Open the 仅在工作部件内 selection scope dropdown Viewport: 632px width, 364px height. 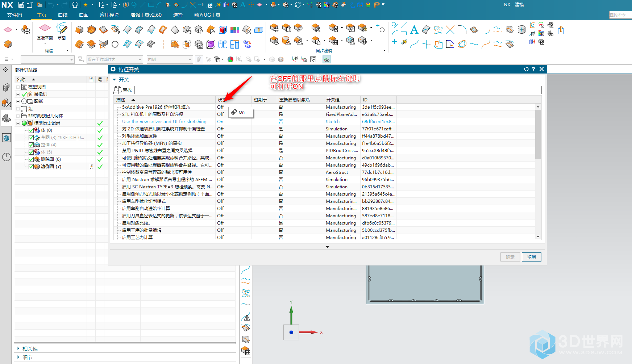115,59
